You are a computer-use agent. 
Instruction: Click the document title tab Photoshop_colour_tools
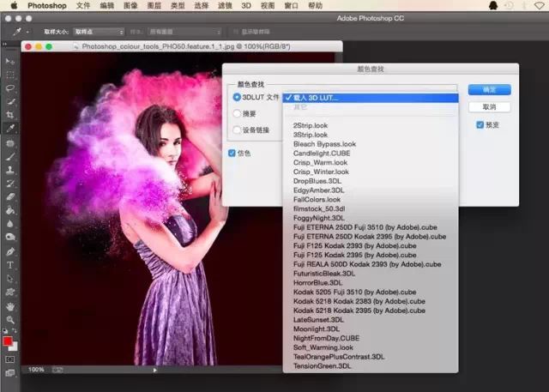pos(185,46)
